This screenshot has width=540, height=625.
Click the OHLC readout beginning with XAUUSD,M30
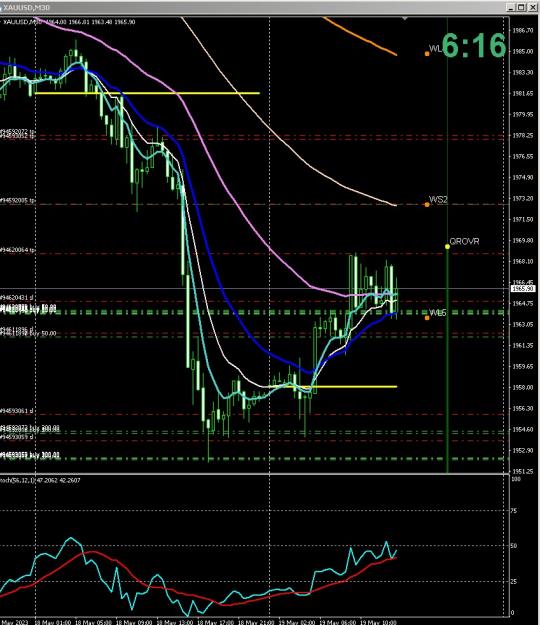[69, 22]
